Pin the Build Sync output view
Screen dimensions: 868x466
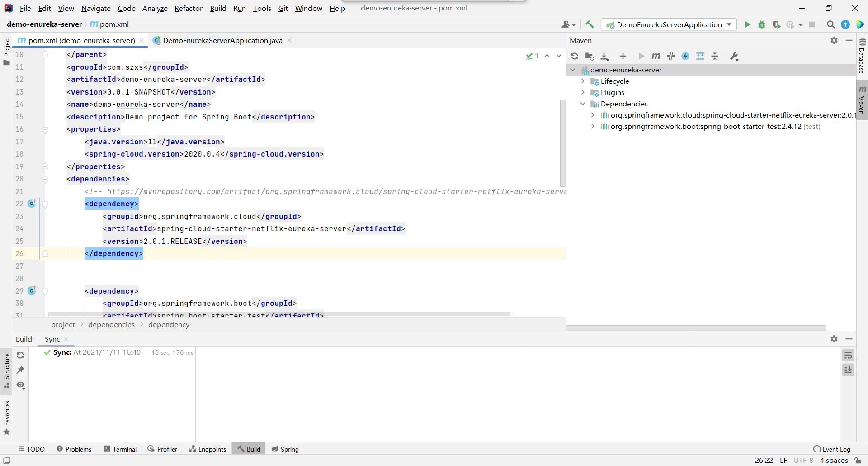tap(20, 370)
